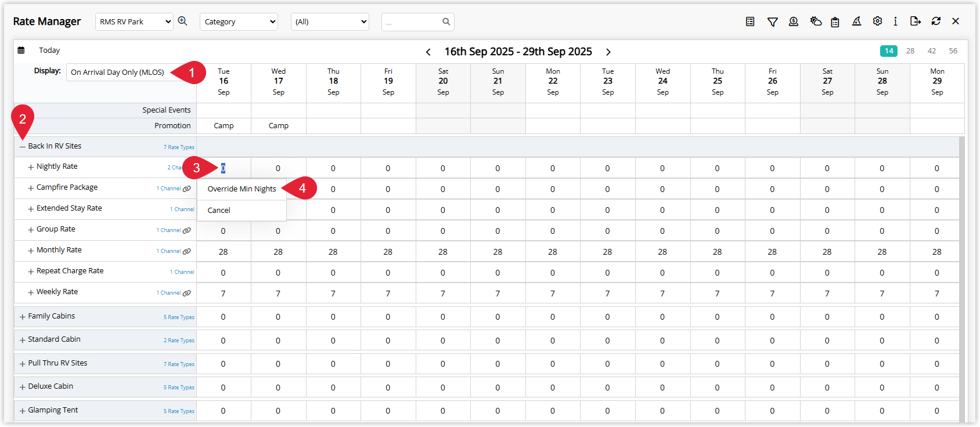This screenshot has width=980, height=427.
Task: Expand the Group Rate row
Action: click(x=31, y=230)
